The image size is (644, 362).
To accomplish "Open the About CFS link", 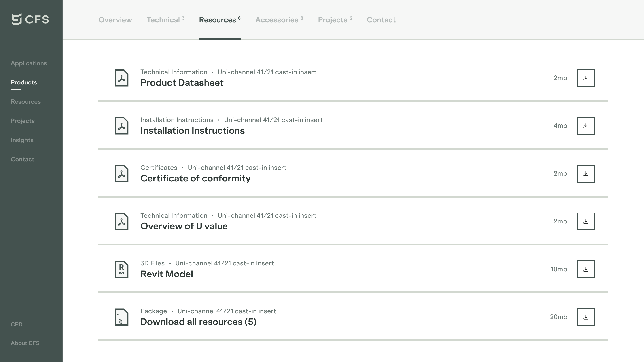I will click(25, 343).
